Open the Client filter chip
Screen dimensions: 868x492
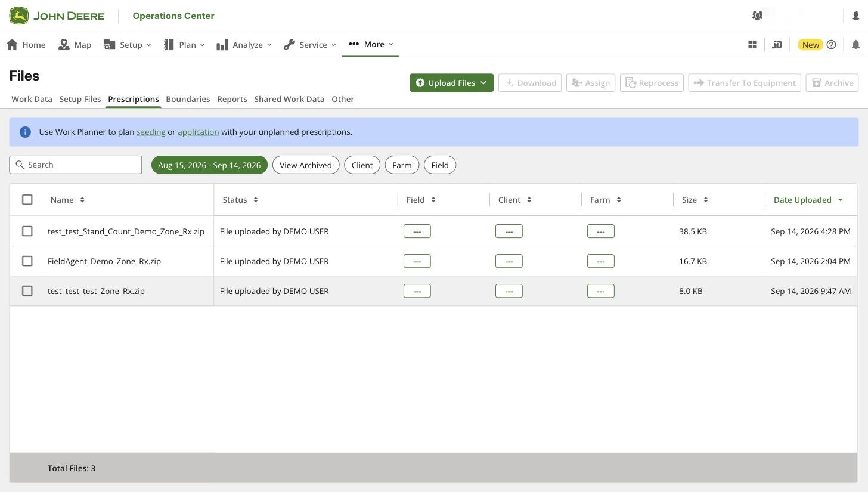[362, 165]
